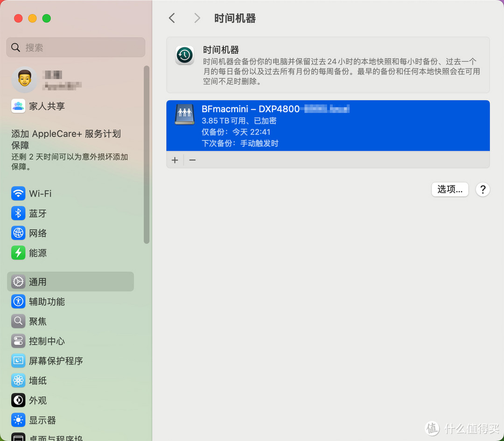Click the remove backup disk minus button
The width and height of the screenshot is (504, 441).
point(192,160)
